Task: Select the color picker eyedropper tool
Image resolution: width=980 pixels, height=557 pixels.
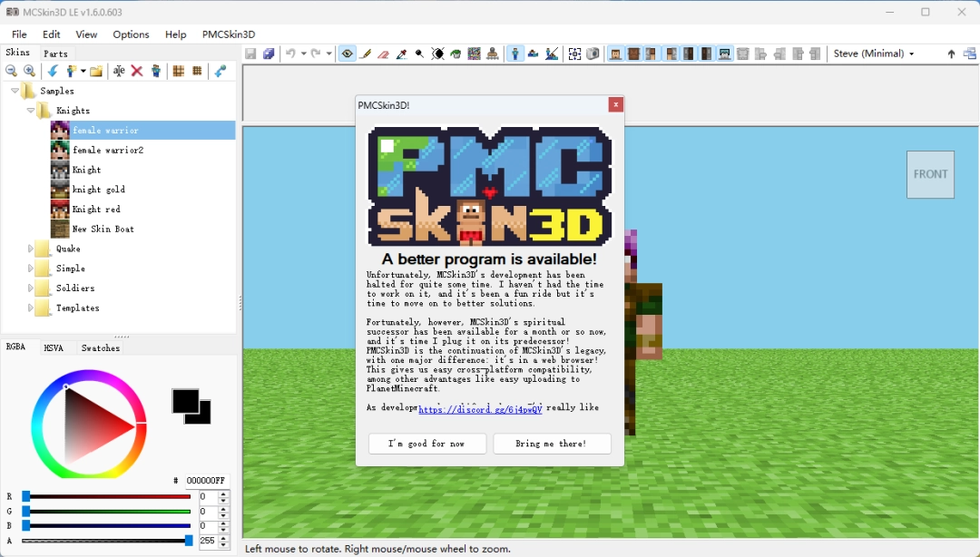Action: click(x=401, y=54)
